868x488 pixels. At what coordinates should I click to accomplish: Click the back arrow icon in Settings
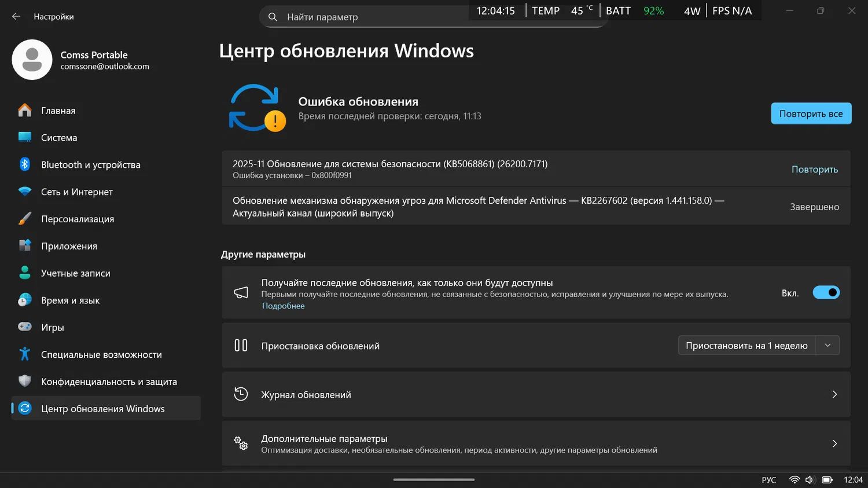coord(16,17)
